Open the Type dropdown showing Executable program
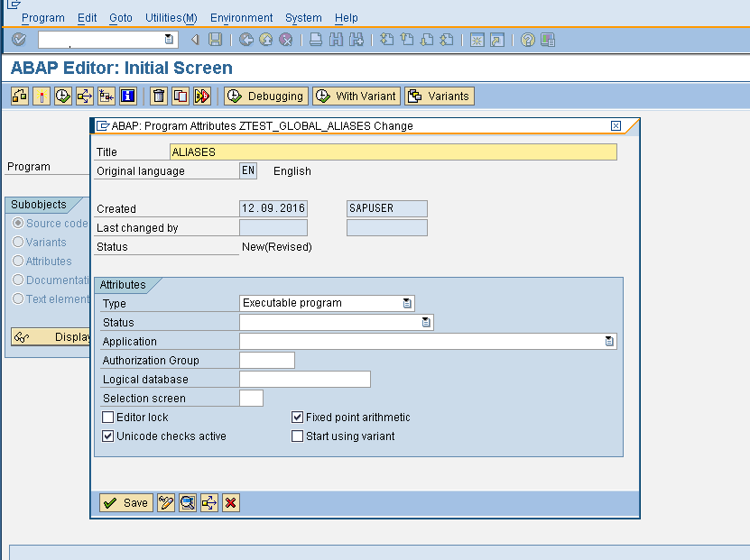Viewport: 750px width, 560px height. [x=405, y=303]
